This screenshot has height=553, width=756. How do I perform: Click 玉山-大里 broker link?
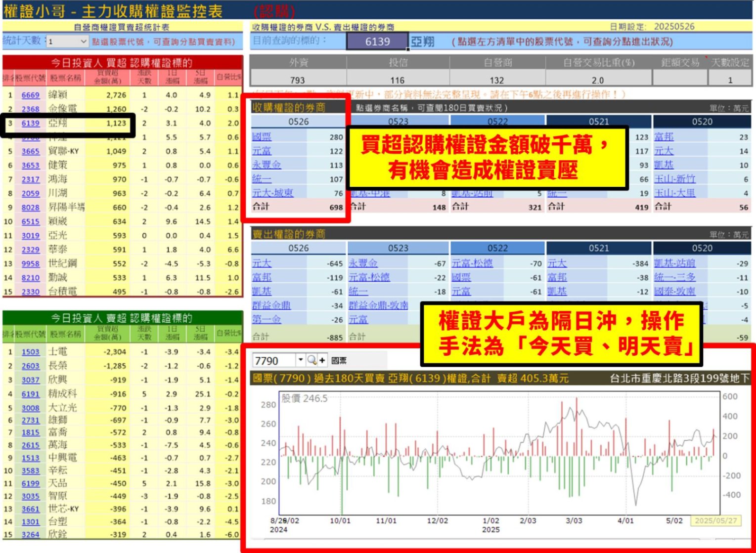pyautogui.click(x=674, y=193)
